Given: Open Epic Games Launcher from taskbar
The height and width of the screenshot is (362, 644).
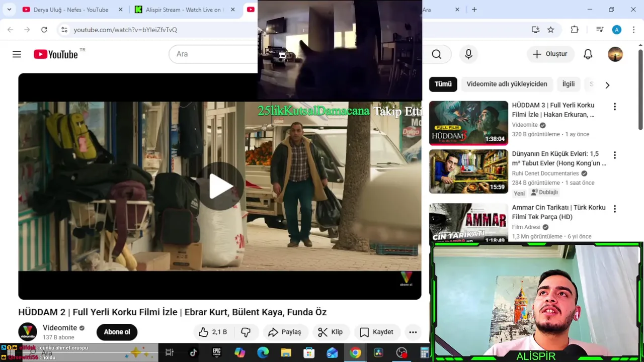Looking at the screenshot, I should pos(217,353).
